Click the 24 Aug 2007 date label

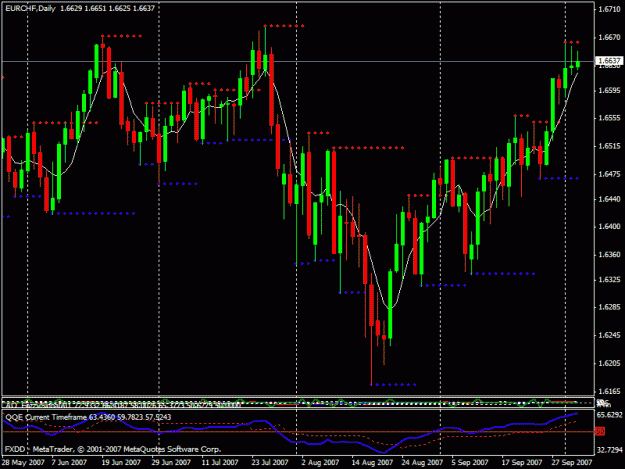pos(422,463)
